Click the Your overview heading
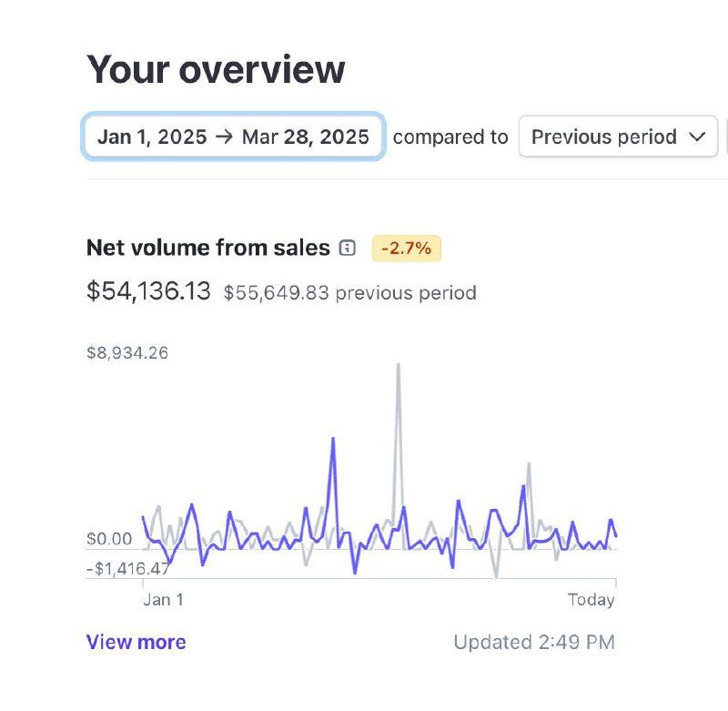 pyautogui.click(x=216, y=70)
